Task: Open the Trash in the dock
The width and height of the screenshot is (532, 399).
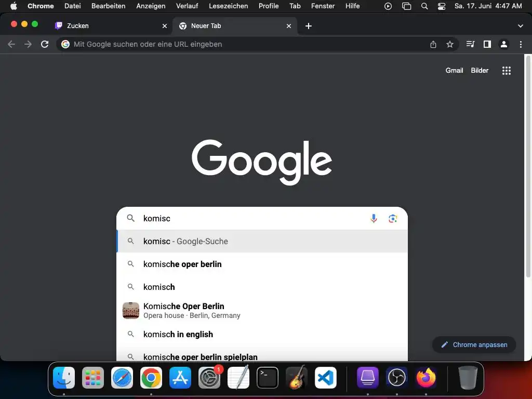Action: (x=468, y=378)
